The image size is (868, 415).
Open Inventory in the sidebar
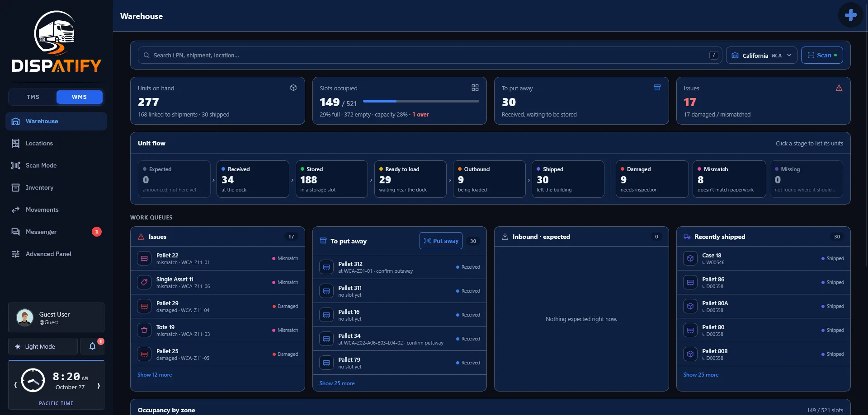pos(56,187)
